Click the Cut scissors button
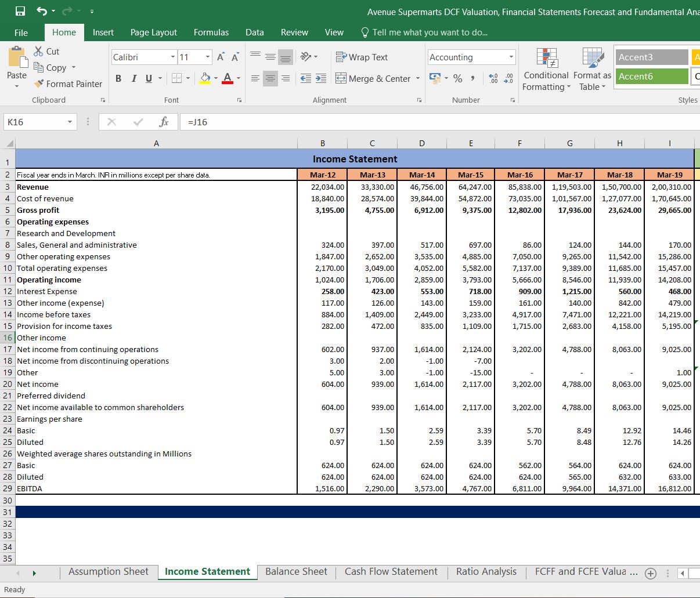Viewport: 700px width, 598px height. [x=46, y=51]
